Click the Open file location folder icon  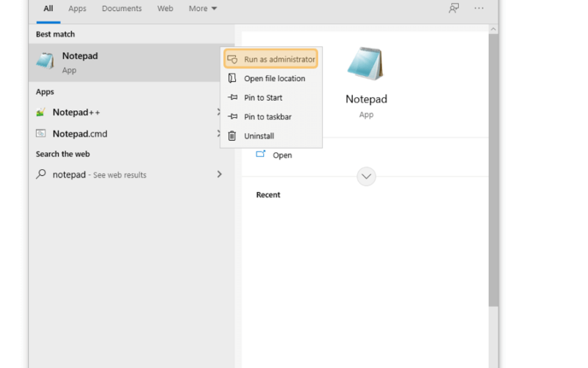tap(232, 78)
